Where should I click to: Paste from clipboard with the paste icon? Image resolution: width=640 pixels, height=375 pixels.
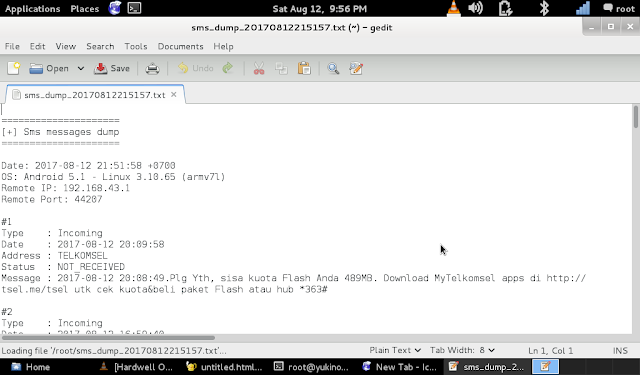[304, 68]
